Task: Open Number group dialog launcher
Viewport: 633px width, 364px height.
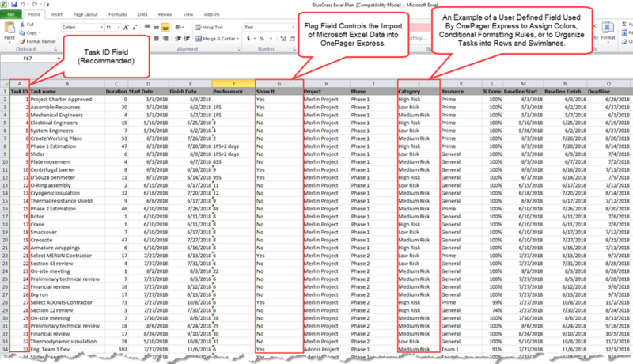Action: click(x=293, y=49)
